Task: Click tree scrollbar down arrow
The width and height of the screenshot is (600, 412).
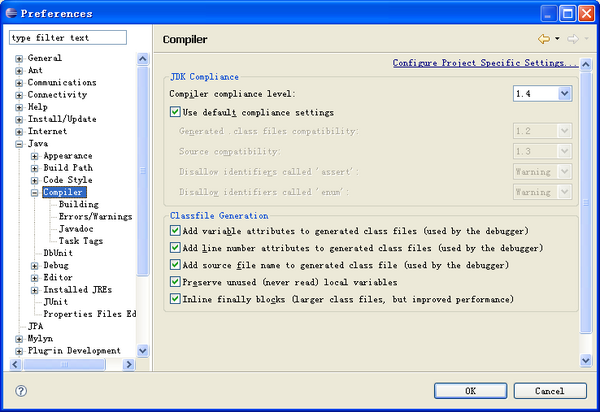Action: (143, 350)
